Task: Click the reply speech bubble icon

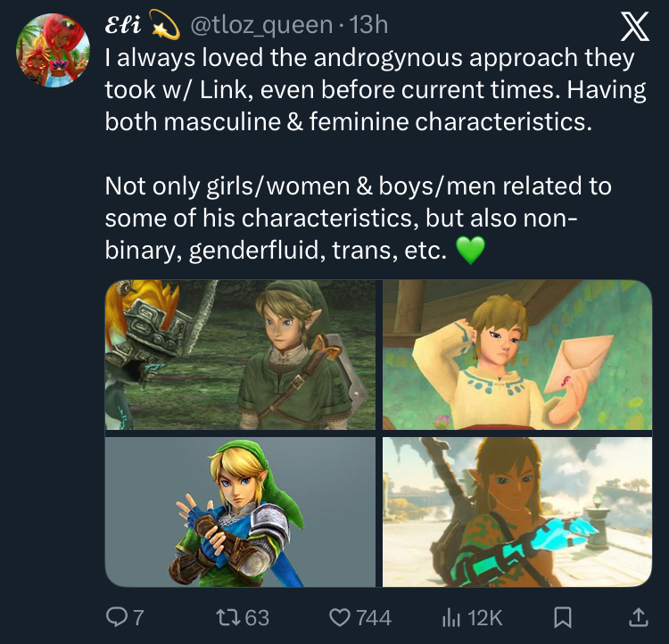Action: [x=118, y=616]
